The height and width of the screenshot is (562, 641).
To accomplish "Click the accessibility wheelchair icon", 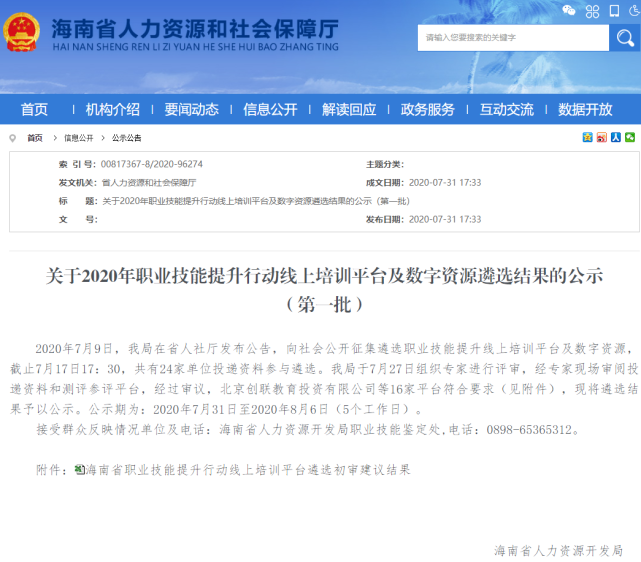I will click(634, 11).
